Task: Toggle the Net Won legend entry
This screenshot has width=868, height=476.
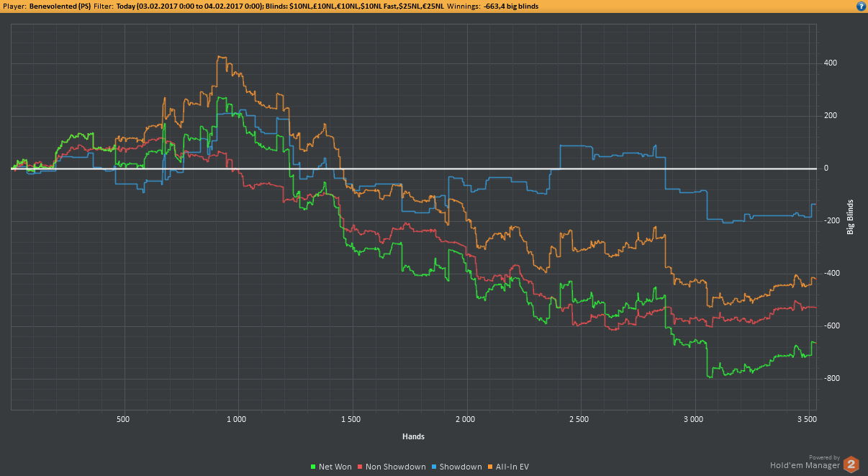Action: 331,467
